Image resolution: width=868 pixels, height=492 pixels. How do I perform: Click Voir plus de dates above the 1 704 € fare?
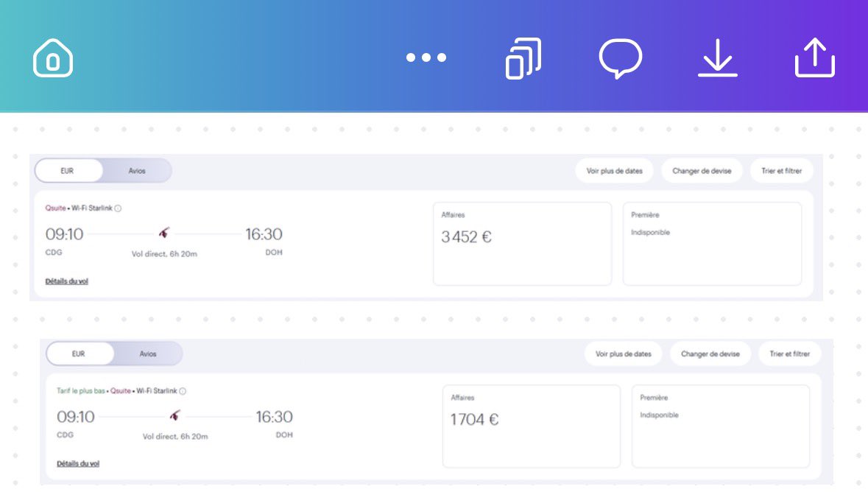click(624, 354)
